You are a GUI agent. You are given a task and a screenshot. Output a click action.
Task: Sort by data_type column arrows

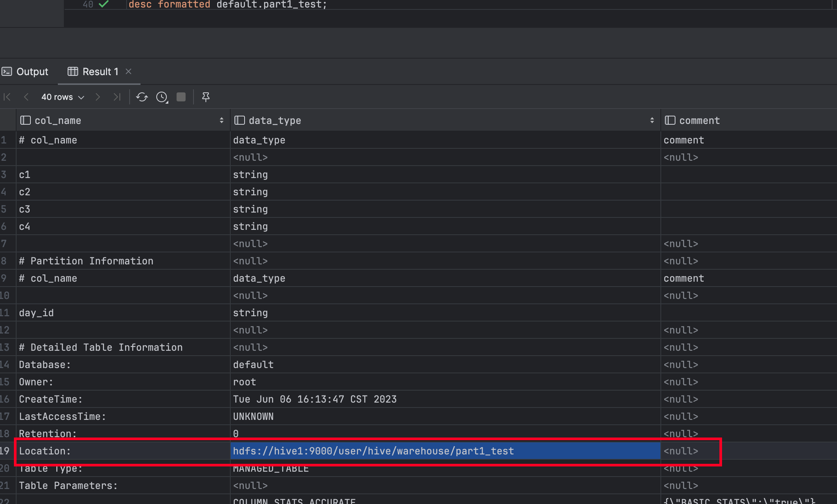pyautogui.click(x=652, y=120)
